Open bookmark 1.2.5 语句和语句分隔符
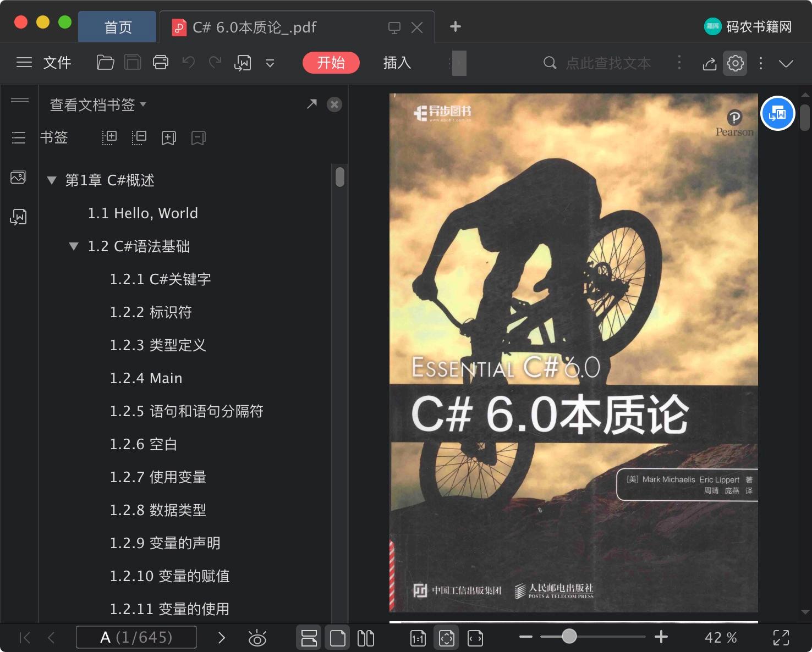 [x=186, y=411]
